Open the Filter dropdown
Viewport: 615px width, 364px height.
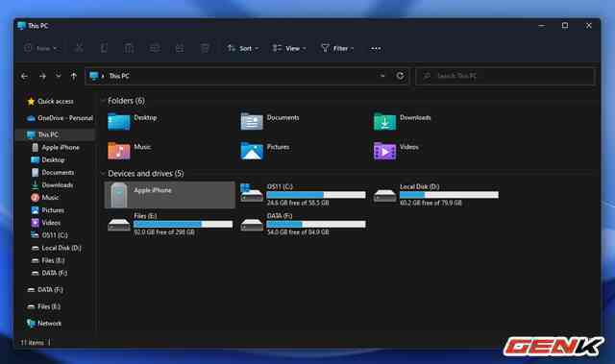pos(337,48)
